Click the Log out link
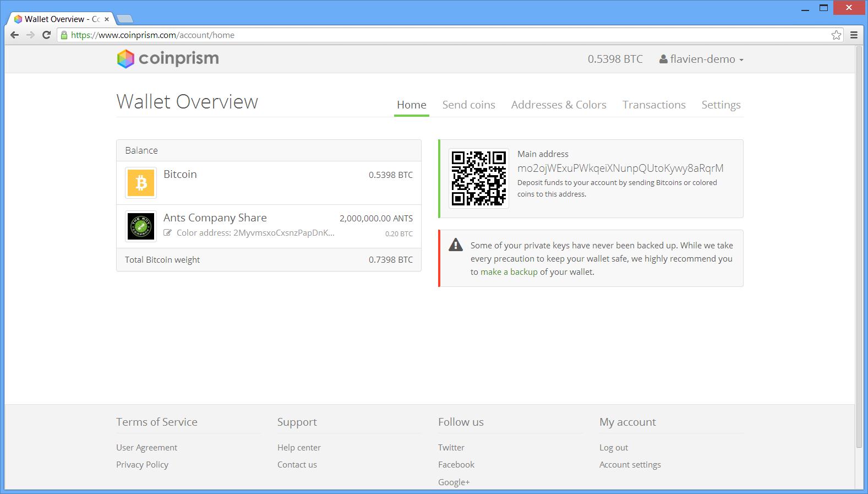868x494 pixels. tap(614, 448)
